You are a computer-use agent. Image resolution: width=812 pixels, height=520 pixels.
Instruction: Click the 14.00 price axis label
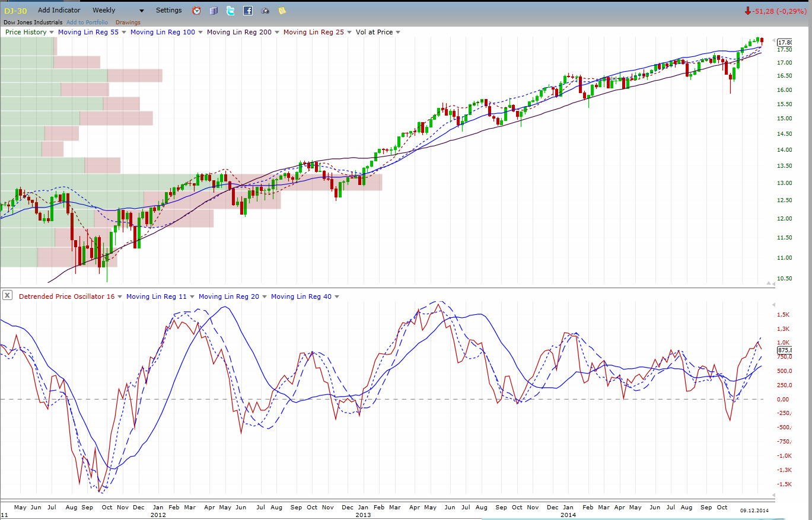(x=784, y=150)
